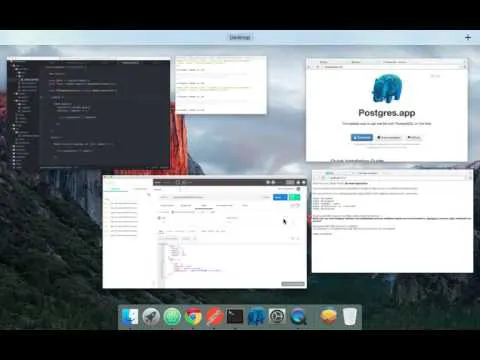Open the Time Machine-style clock dock icon
The height and width of the screenshot is (360, 480).
pos(277,316)
